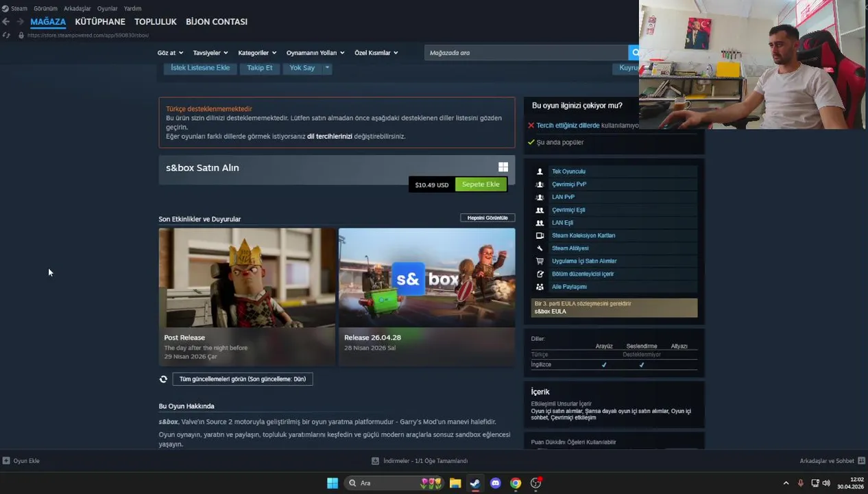Open File Explorer from taskbar
This screenshot has width=868, height=494.
[x=455, y=483]
